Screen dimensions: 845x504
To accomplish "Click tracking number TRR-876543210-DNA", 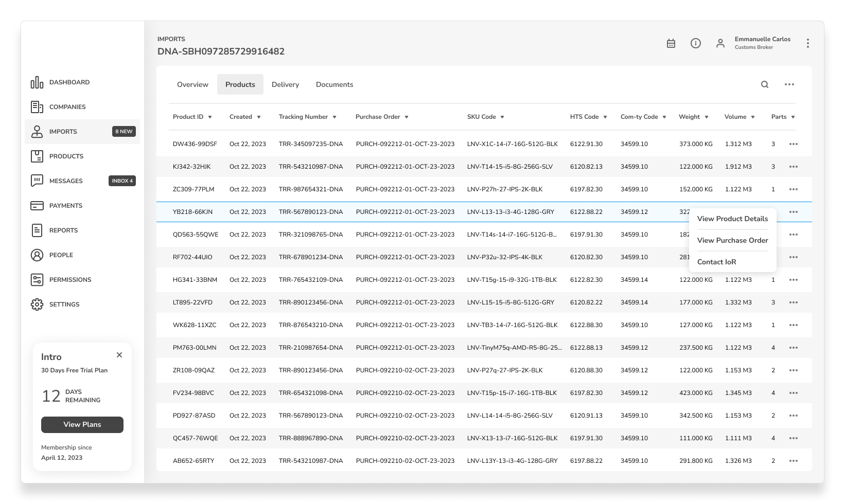I will pyautogui.click(x=311, y=325).
